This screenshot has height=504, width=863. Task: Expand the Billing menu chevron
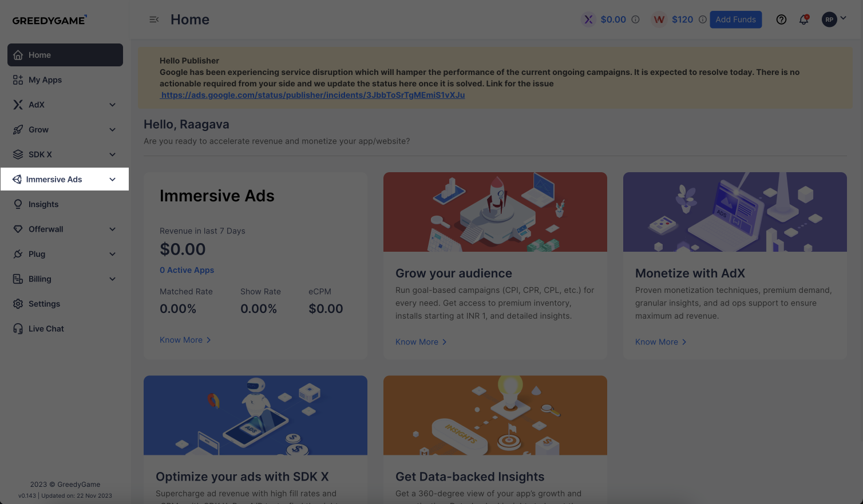[x=112, y=279]
